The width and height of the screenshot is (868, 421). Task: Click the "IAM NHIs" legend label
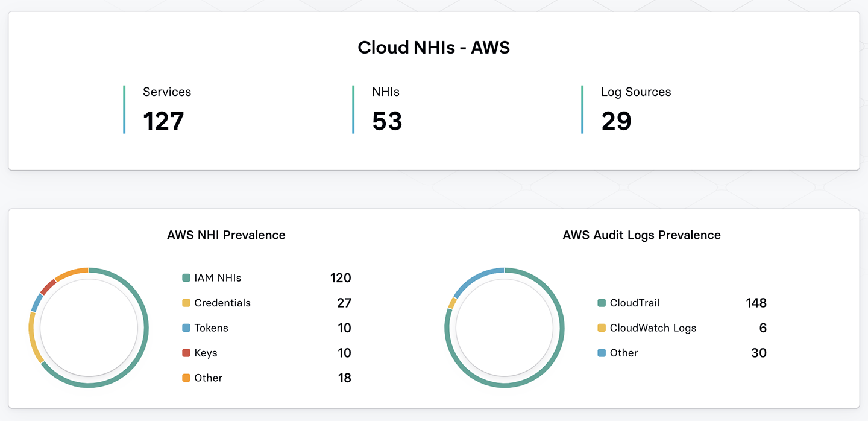point(218,278)
